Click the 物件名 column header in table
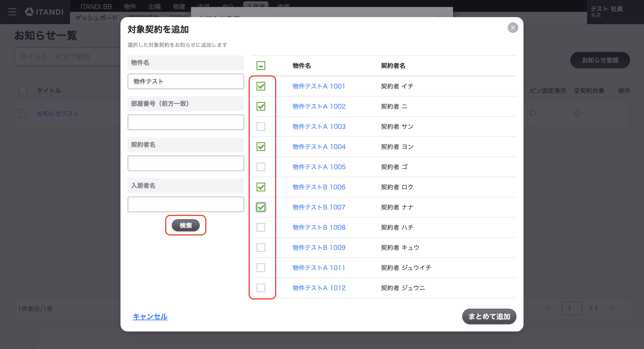 tap(301, 66)
